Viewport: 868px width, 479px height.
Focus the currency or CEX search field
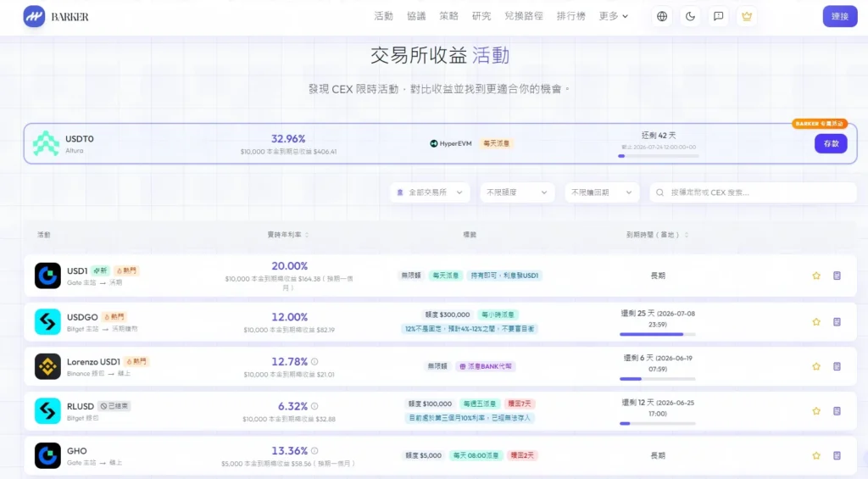tap(753, 192)
